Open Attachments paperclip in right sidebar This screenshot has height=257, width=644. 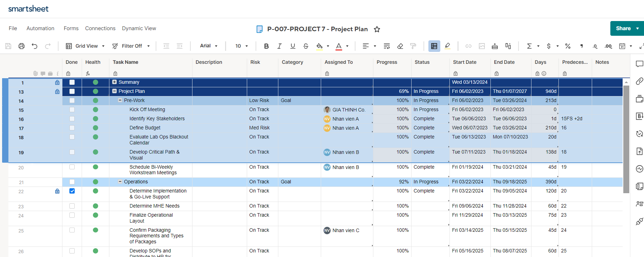639,81
